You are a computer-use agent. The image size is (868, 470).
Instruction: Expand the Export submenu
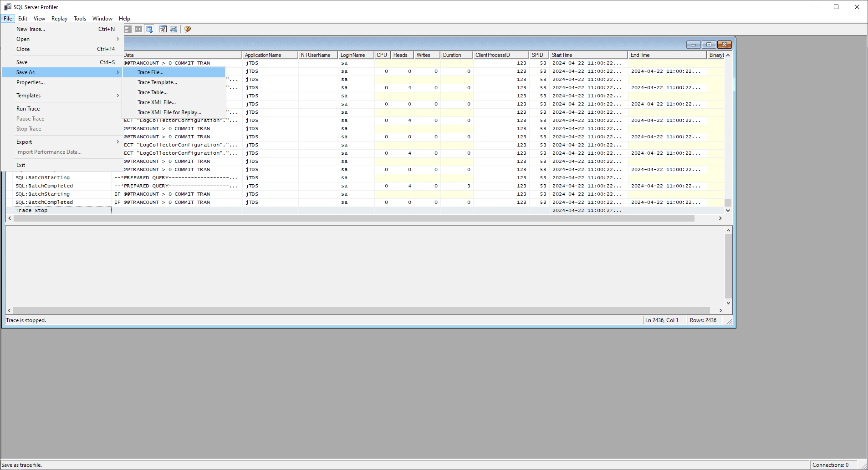[x=62, y=142]
